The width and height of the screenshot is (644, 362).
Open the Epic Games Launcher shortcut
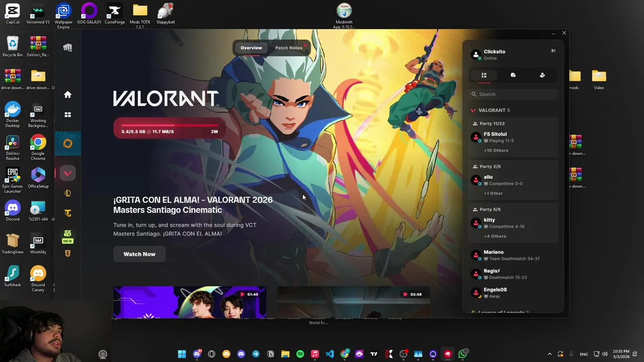(x=13, y=180)
